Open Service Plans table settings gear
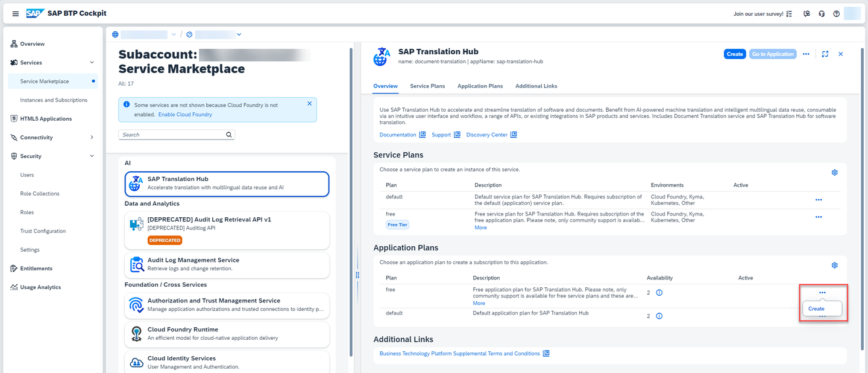This screenshot has height=373, width=868. pos(835,173)
